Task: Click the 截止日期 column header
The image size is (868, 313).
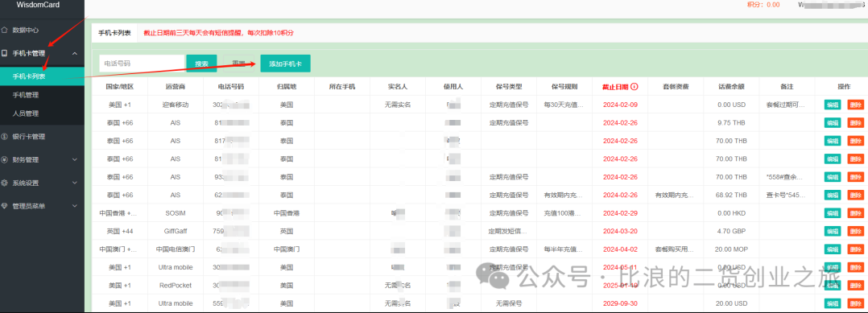Action: [x=615, y=87]
